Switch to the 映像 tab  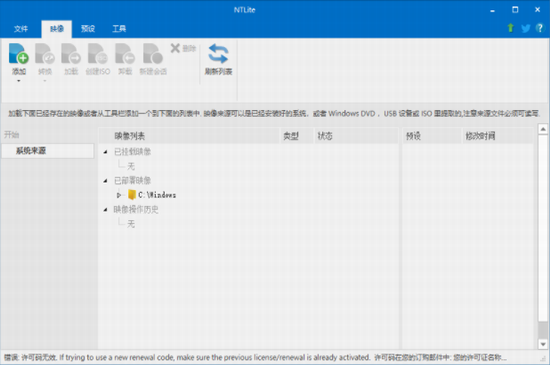pyautogui.click(x=56, y=29)
